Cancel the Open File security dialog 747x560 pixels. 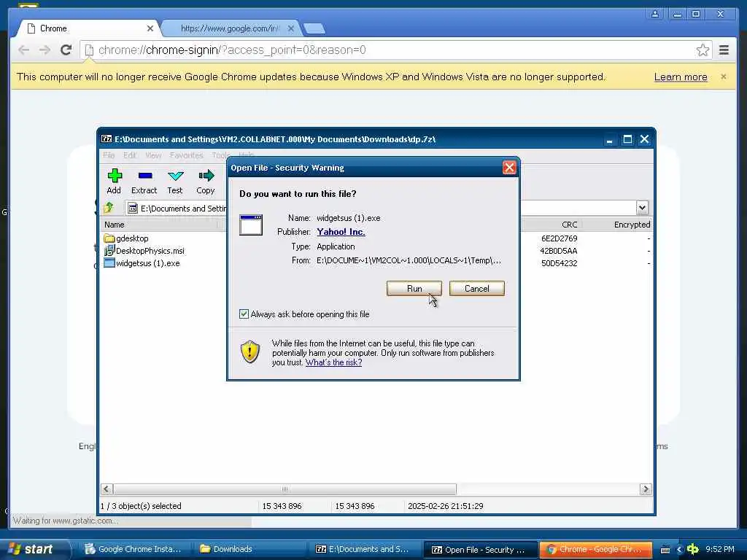click(x=476, y=289)
